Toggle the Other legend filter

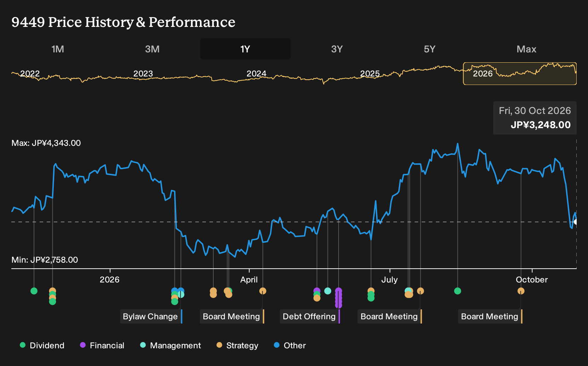(x=289, y=345)
